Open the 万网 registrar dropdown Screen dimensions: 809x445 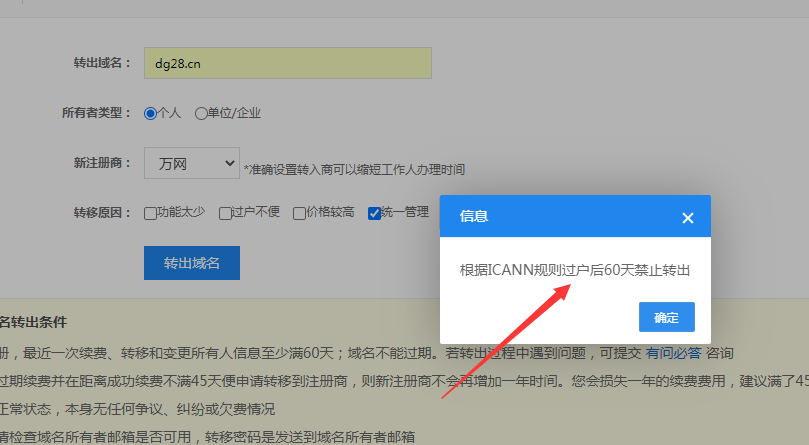191,163
